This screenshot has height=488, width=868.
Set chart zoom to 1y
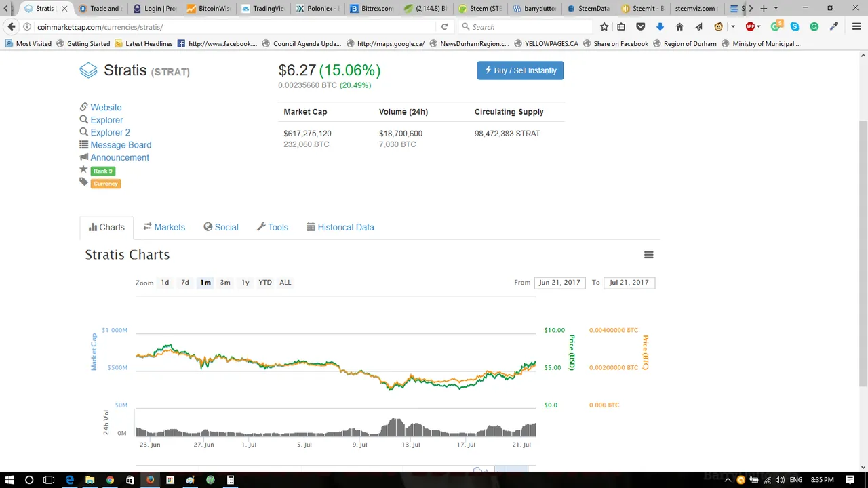[245, 283]
